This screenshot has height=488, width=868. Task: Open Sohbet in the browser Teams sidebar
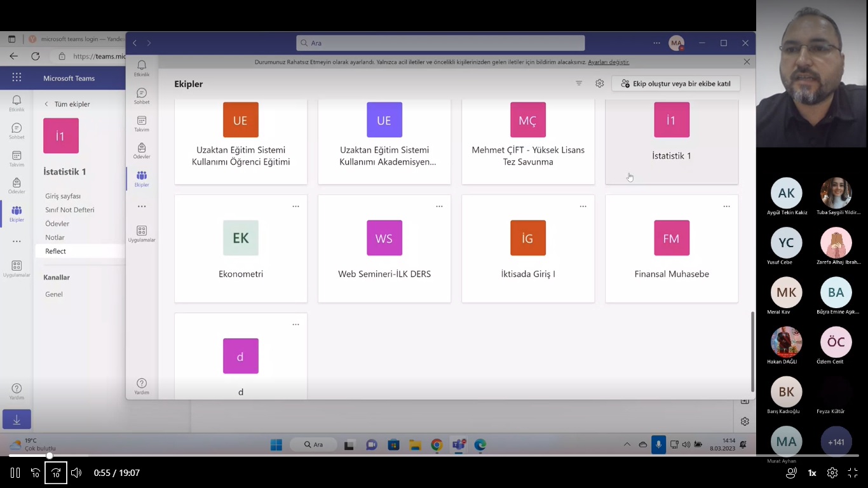coord(17,132)
